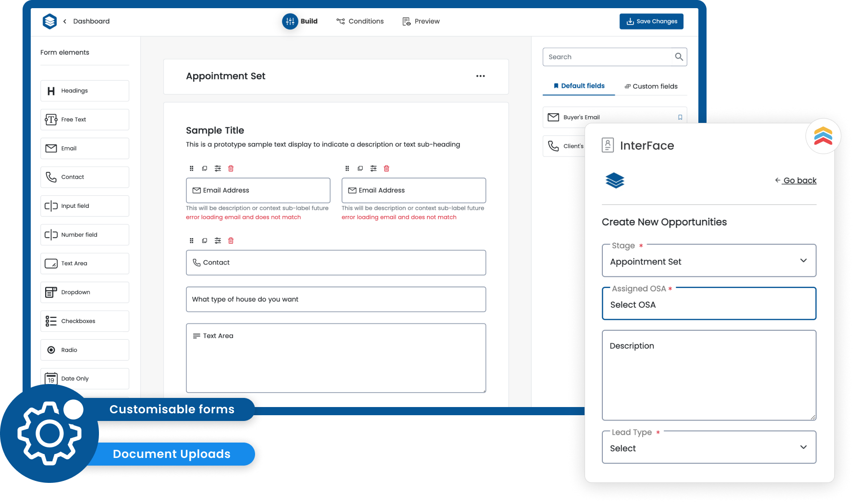854x504 pixels.
Task: Open the Conditions tab
Action: click(360, 21)
